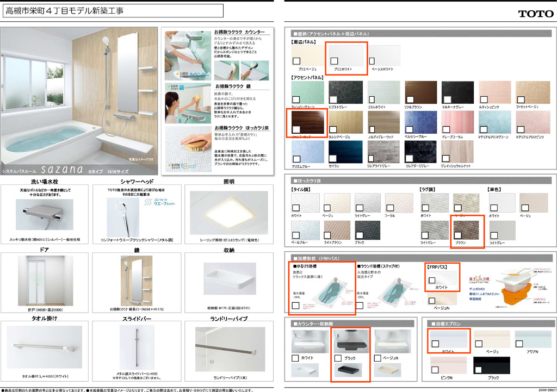Select the ホワイト bathtub apron swatch
Image resolution: width=557 pixels, height=392 pixels.
tap(449, 339)
